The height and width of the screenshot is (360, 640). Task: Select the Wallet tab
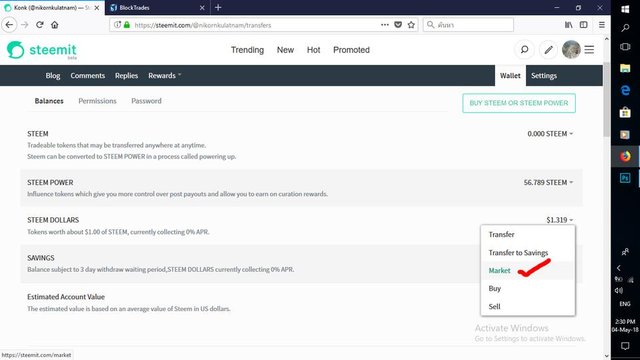(510, 76)
